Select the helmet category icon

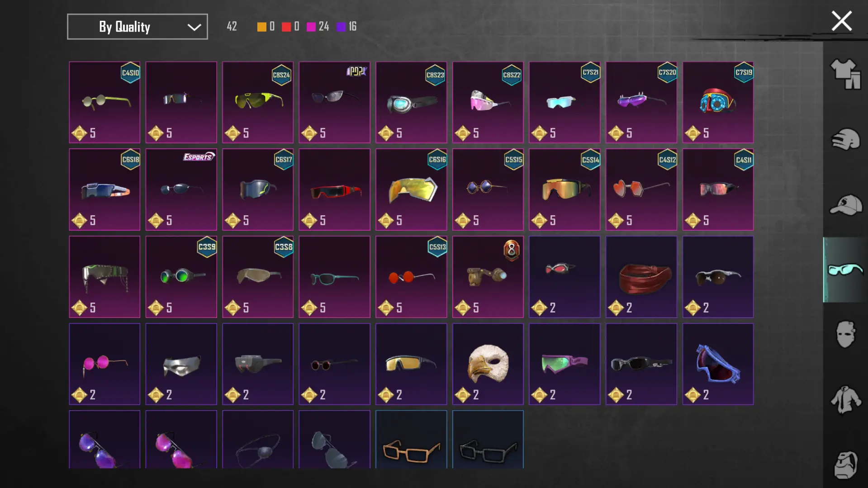coord(845,139)
